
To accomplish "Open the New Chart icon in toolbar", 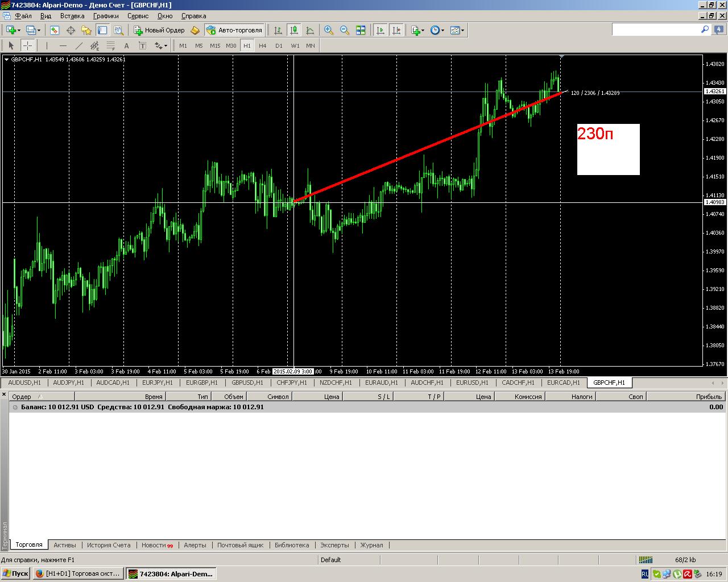I will click(11, 30).
